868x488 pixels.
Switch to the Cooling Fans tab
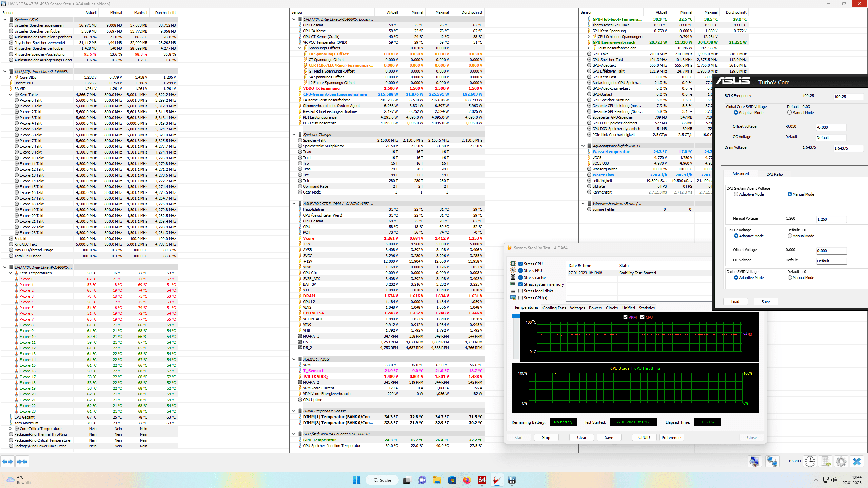(554, 308)
